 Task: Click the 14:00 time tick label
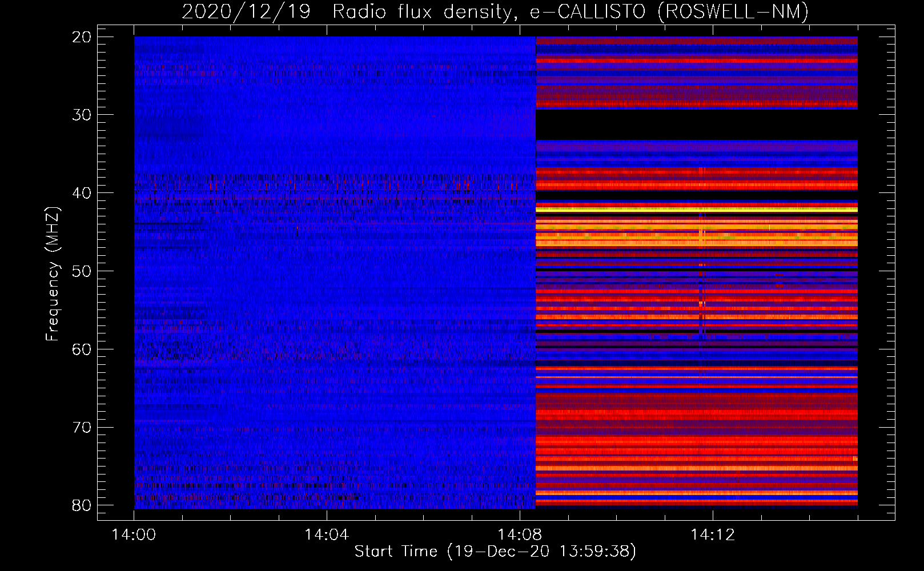coord(134,535)
